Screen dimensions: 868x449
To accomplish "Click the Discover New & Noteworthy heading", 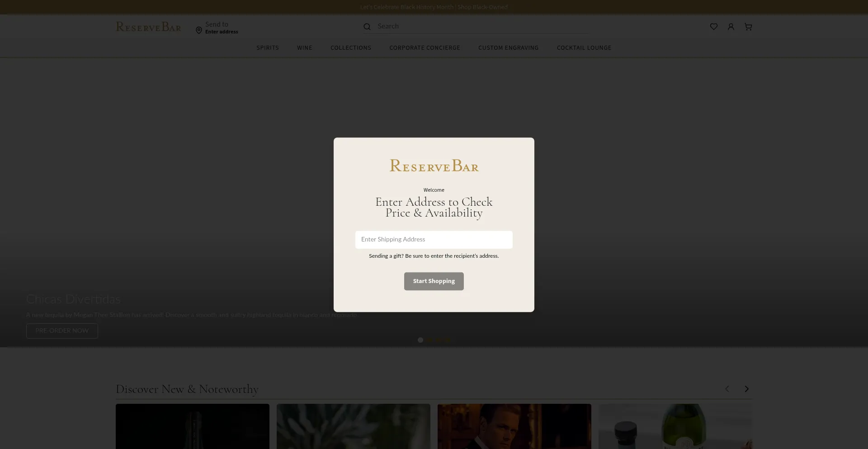I will tap(187, 389).
